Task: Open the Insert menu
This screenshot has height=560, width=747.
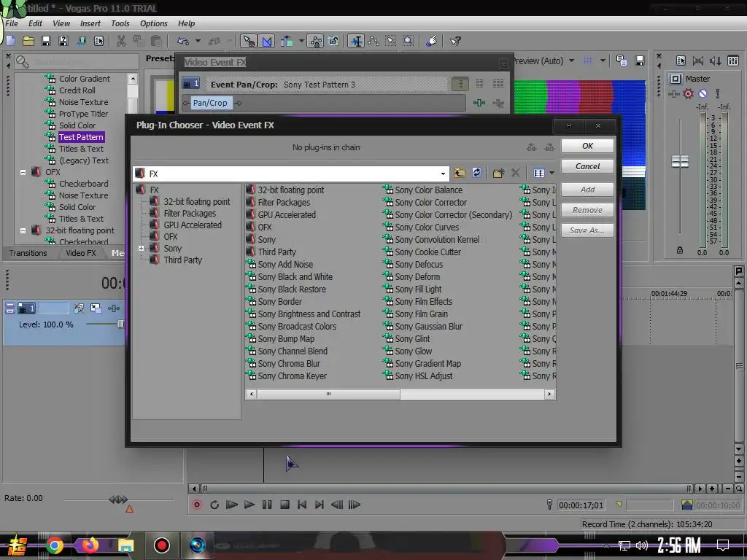Action: coord(90,23)
